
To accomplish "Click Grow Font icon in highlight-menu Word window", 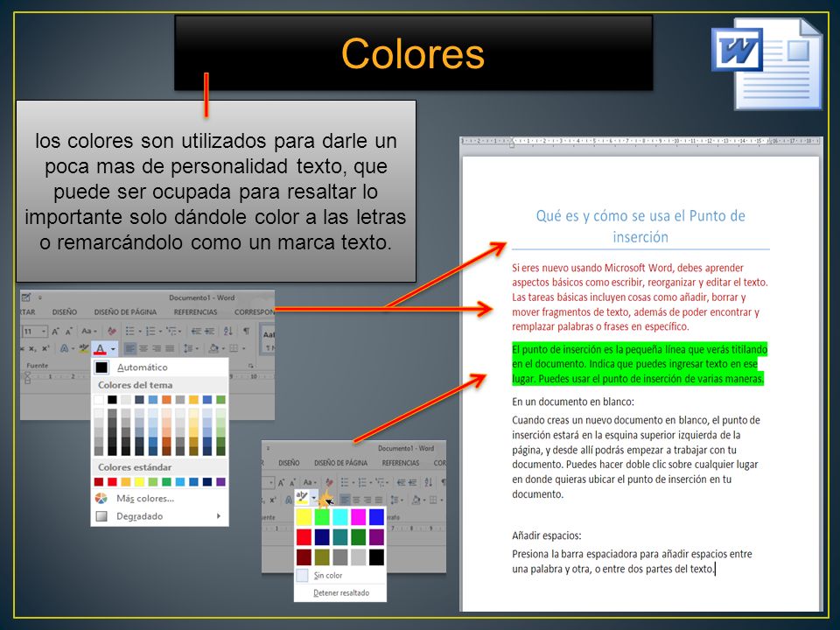I will coord(281,483).
